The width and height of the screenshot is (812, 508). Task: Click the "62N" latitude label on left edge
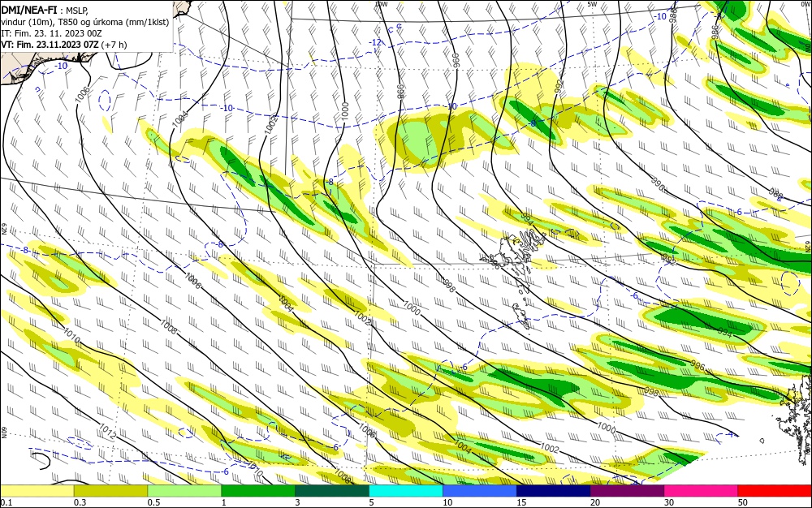click(x=3, y=228)
